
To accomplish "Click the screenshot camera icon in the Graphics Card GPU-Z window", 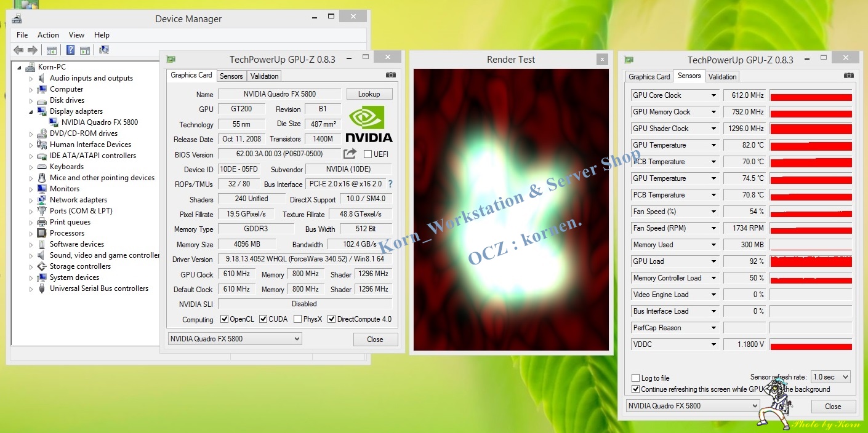I will click(390, 75).
